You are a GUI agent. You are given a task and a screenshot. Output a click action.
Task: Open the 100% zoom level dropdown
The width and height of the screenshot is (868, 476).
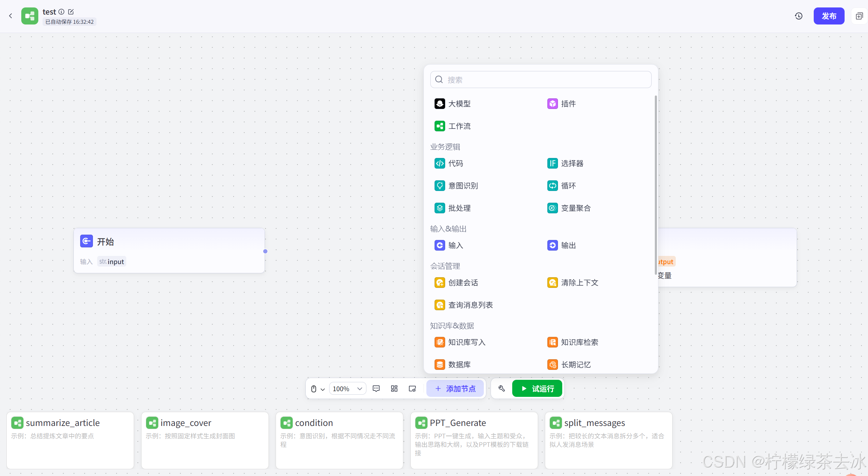click(x=347, y=389)
